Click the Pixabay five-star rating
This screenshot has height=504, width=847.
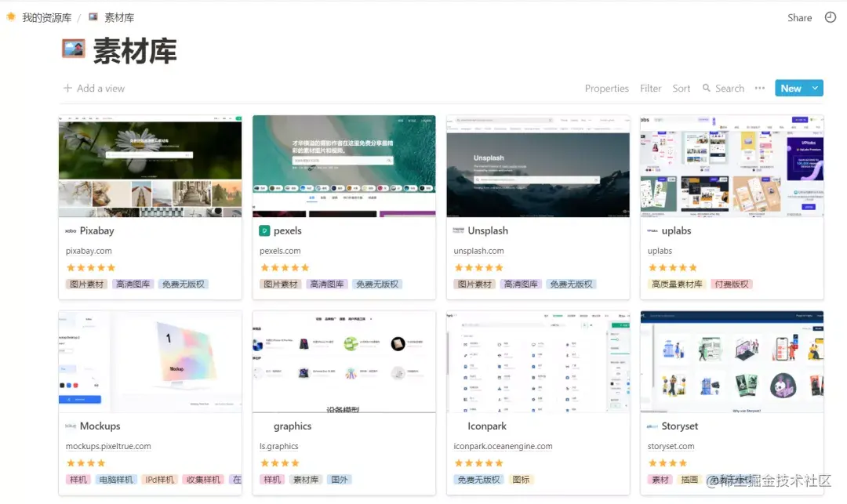[x=91, y=267]
